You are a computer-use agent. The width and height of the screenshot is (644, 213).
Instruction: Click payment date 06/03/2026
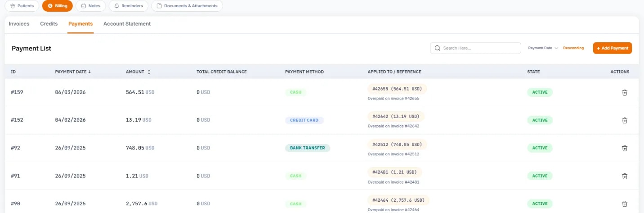71,92
